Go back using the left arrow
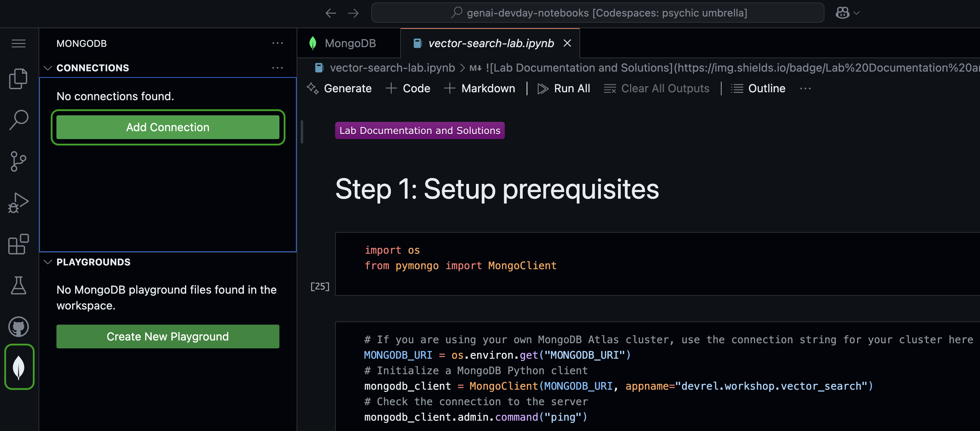Viewport: 980px width, 431px height. [x=331, y=13]
